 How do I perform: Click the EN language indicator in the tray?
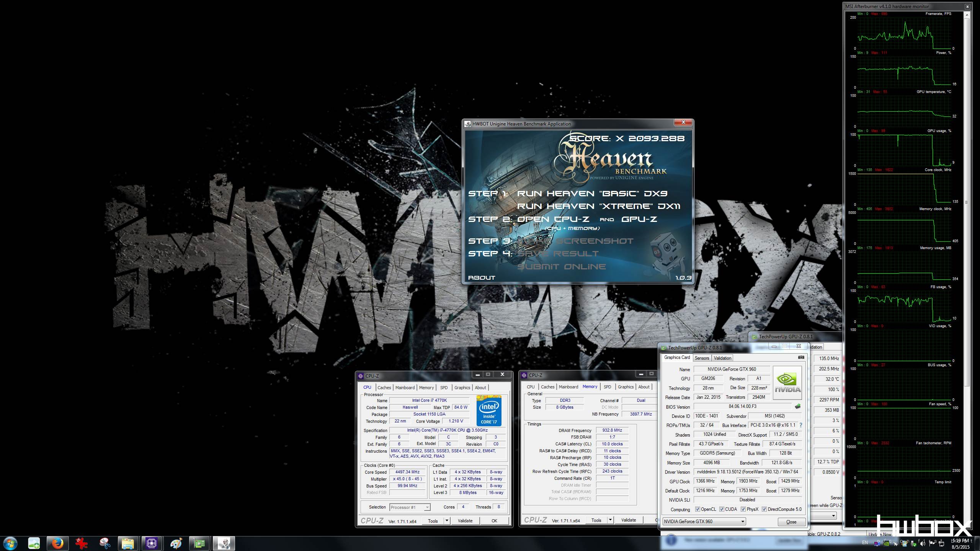tap(865, 543)
